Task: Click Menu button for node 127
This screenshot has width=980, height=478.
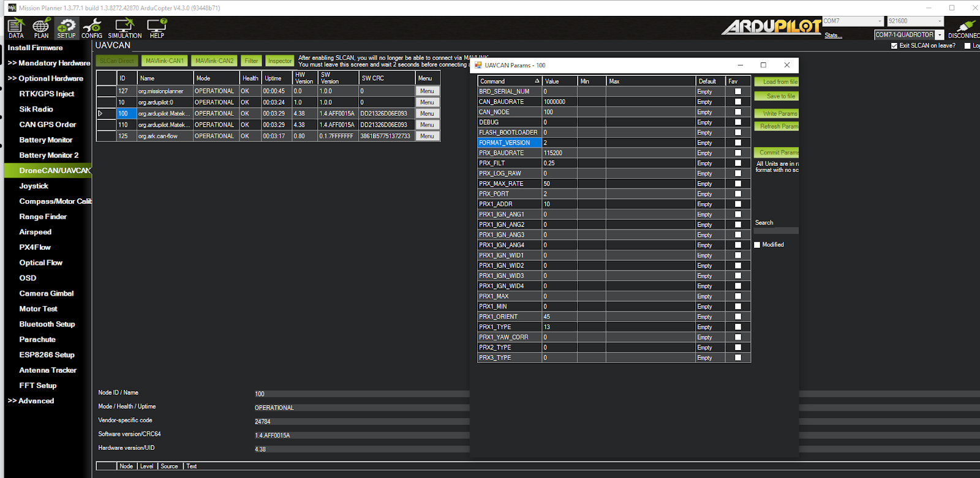Action: tap(427, 91)
